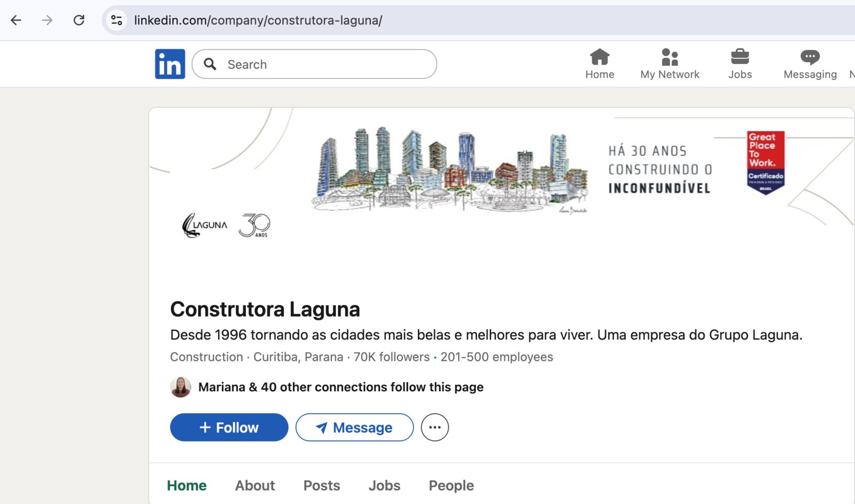Click the Curitiba, Parana location text
The width and height of the screenshot is (855, 504).
pos(298,357)
